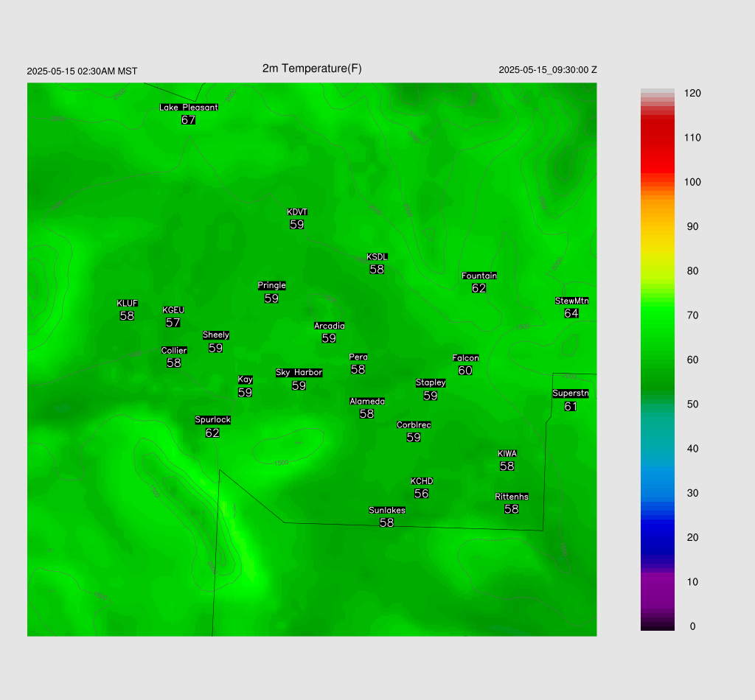The width and height of the screenshot is (755, 700).
Task: Click the KLUF station label
Action: 127,303
